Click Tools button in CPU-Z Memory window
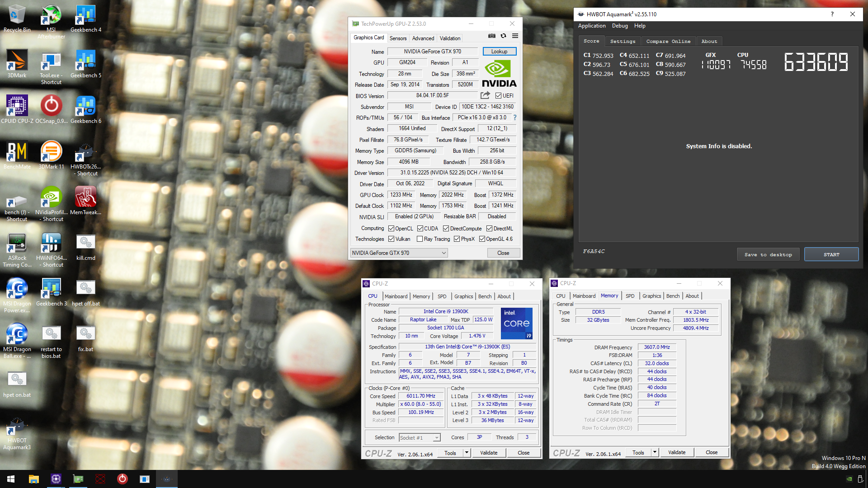 pyautogui.click(x=638, y=452)
